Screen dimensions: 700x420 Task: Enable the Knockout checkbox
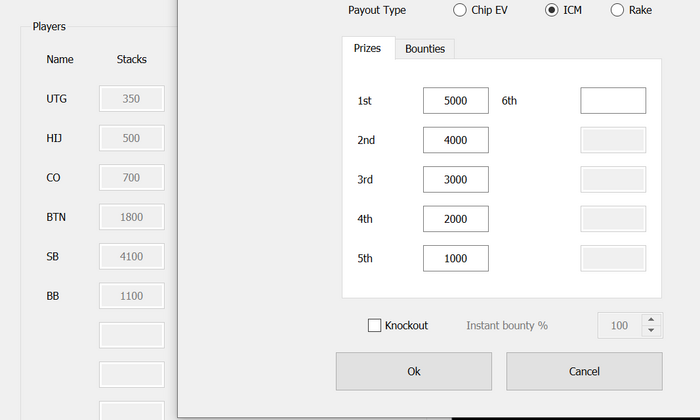375,325
